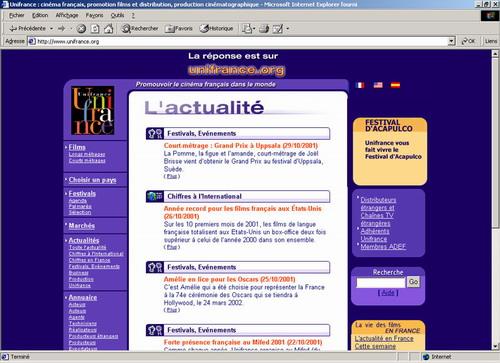Viewport: 500px width, 363px height.
Task: Click the Forward arrow toolbar button
Action: tap(61, 29)
